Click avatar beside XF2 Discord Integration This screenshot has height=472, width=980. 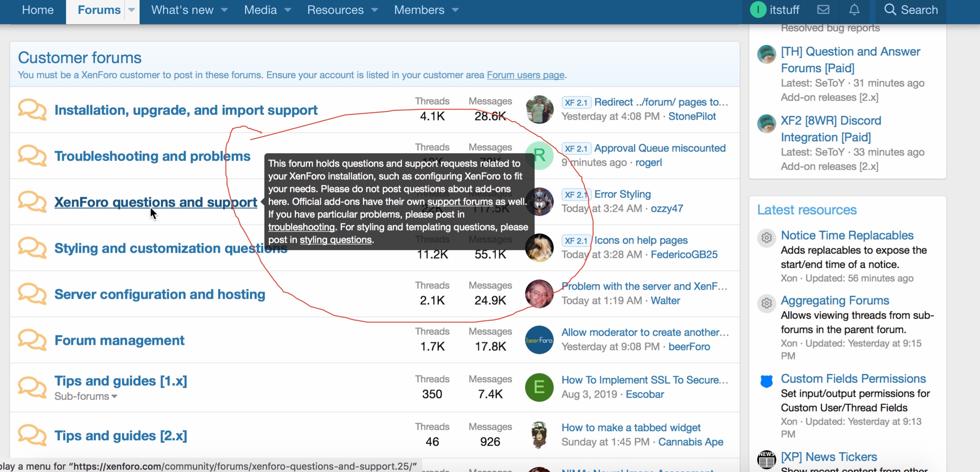pyautogui.click(x=767, y=124)
